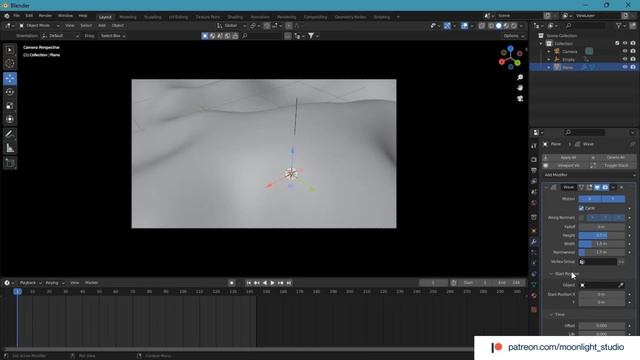Open the Output properties tab
Viewport: 640px width, 360px height.
[x=534, y=170]
